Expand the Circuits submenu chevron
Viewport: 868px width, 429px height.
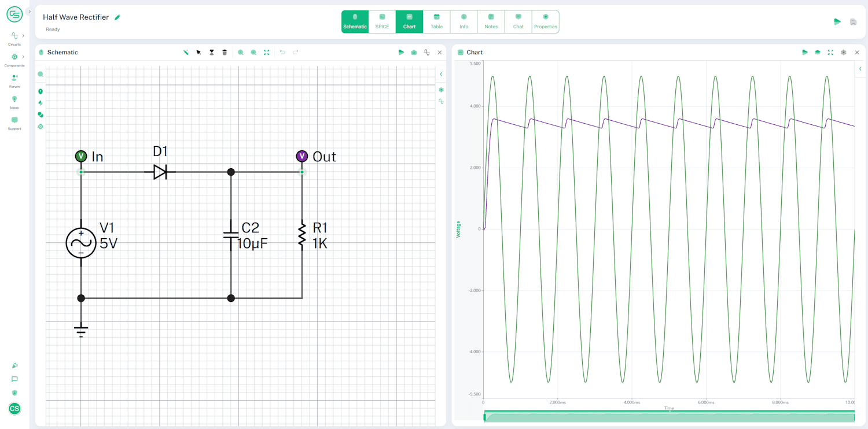click(x=23, y=36)
